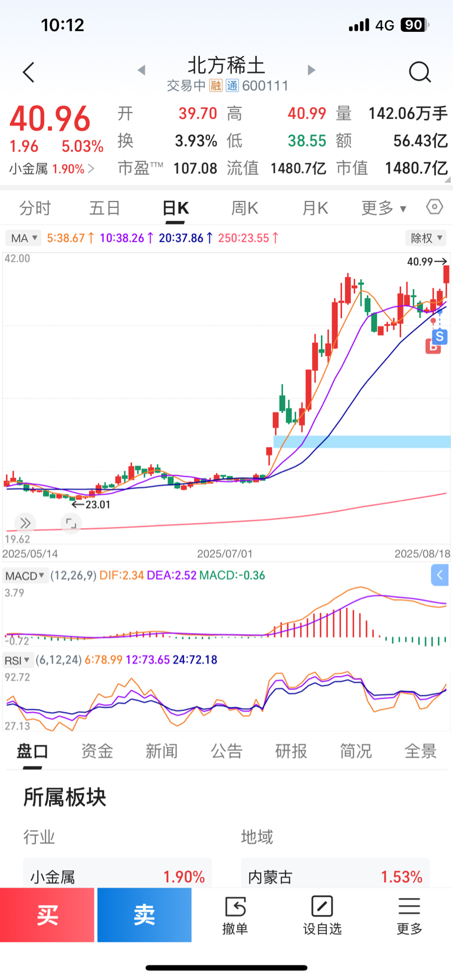
Task: Tap MA250 value 250:23.55
Action: pos(248,238)
